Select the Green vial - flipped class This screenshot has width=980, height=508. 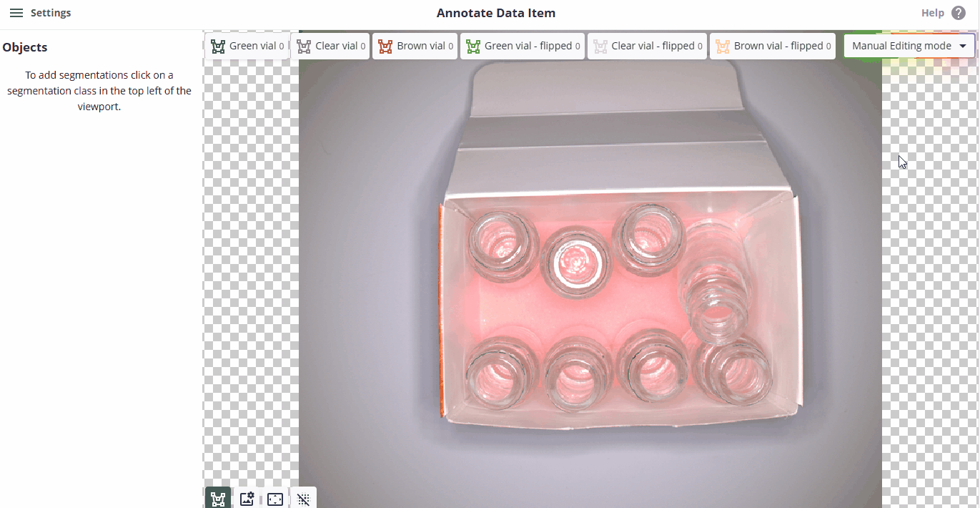(x=523, y=46)
